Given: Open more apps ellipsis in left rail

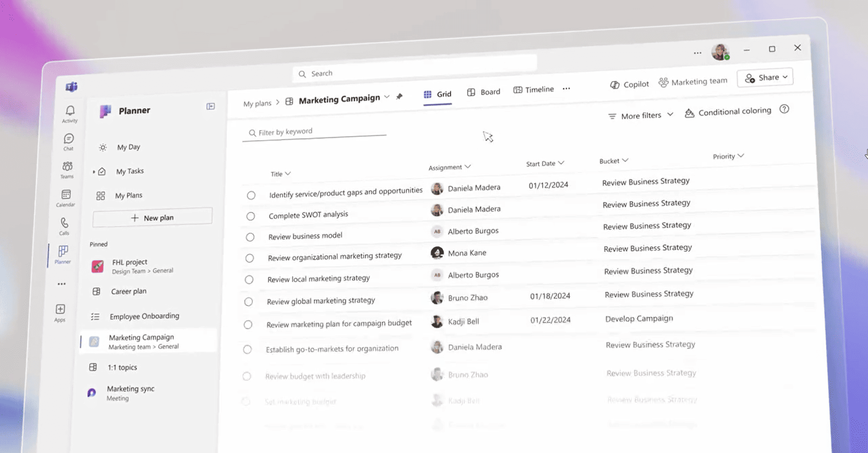Looking at the screenshot, I should pos(61,284).
